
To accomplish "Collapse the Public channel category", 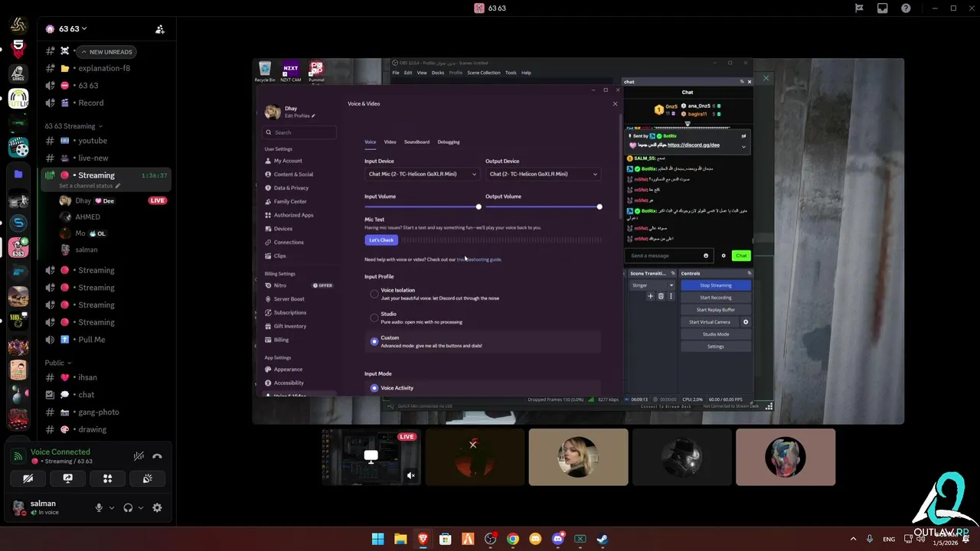I will pyautogui.click(x=57, y=363).
